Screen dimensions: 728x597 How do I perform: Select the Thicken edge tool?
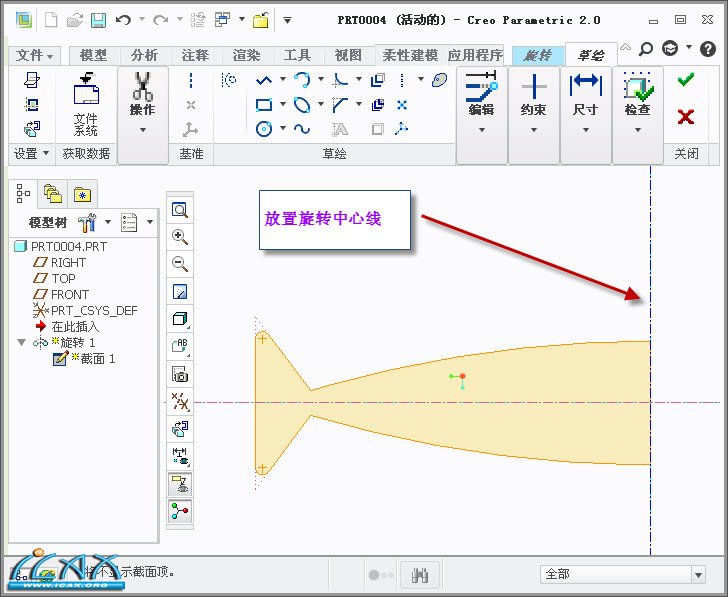[378, 105]
